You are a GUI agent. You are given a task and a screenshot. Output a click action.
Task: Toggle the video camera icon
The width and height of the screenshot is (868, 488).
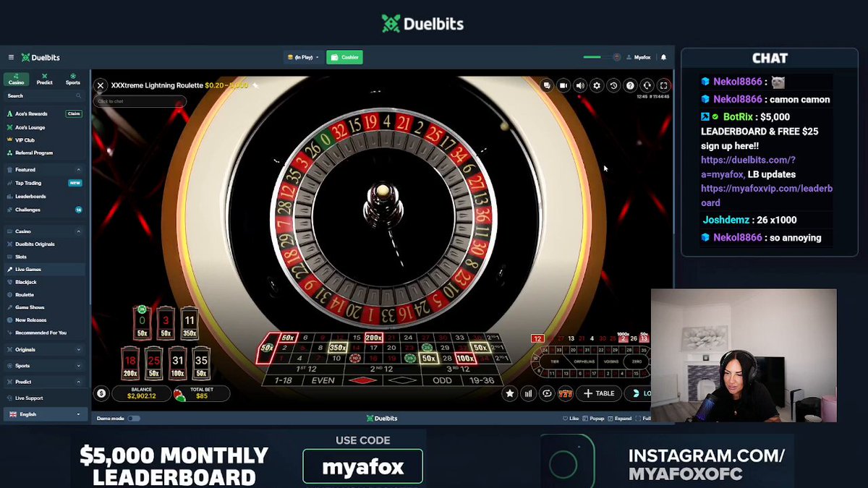[563, 85]
